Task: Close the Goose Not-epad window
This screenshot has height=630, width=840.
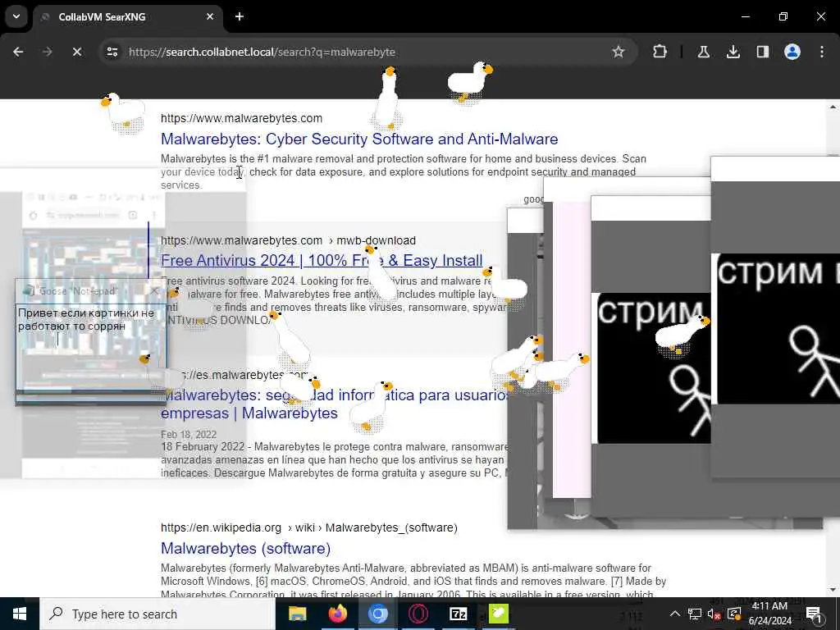Action: click(154, 291)
